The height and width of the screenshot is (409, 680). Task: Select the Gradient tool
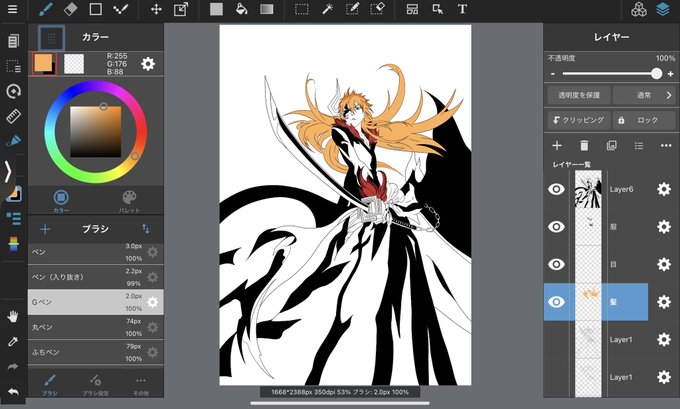coord(267,9)
